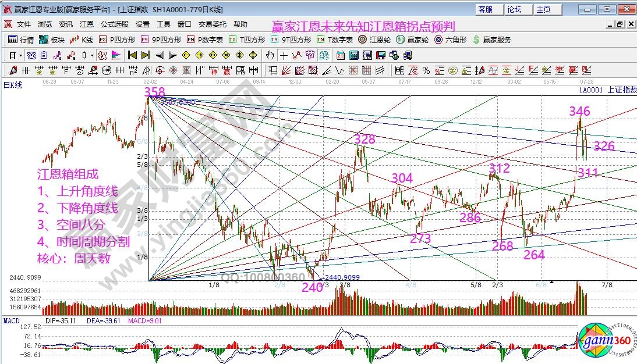Click the 主页 homepage button
637x364 pixels.
point(548,9)
